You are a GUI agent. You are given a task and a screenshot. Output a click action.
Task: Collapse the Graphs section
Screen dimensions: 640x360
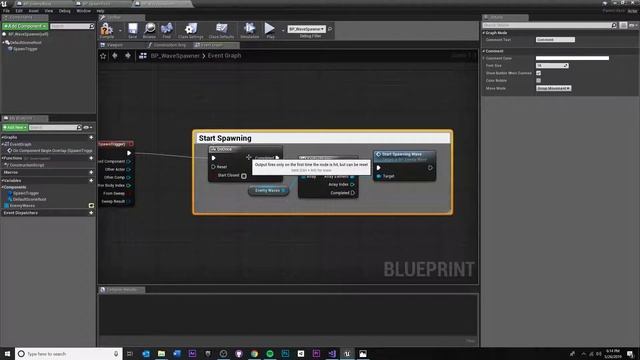coord(3,138)
